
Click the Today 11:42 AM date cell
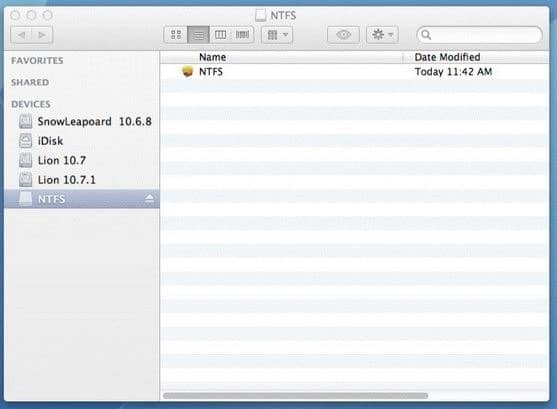pyautogui.click(x=453, y=72)
